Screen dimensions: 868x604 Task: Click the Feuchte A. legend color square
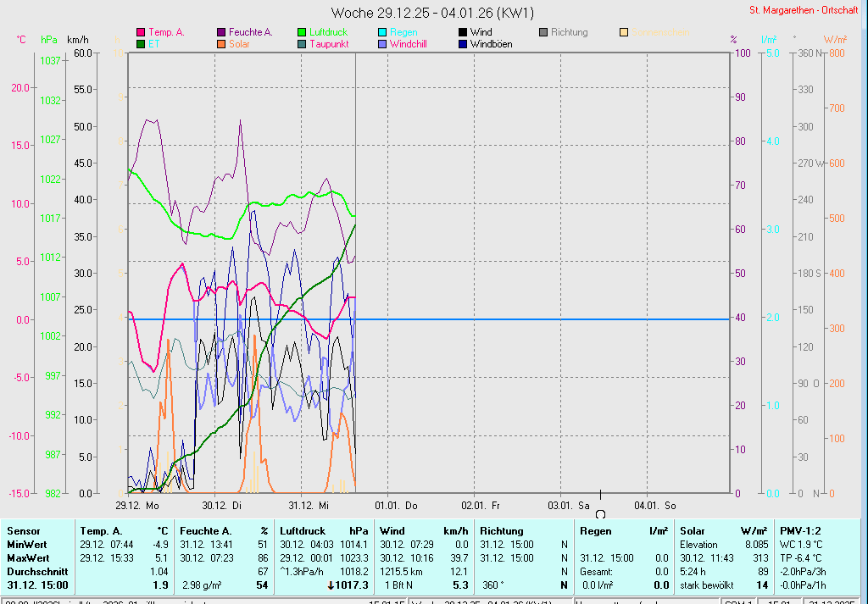coord(222,32)
